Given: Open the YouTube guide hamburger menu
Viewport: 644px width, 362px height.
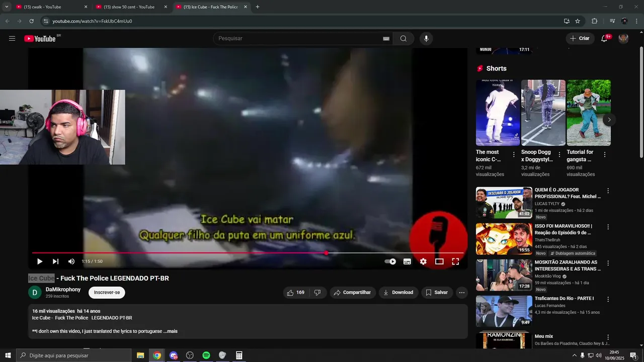Looking at the screenshot, I should pos(12,39).
